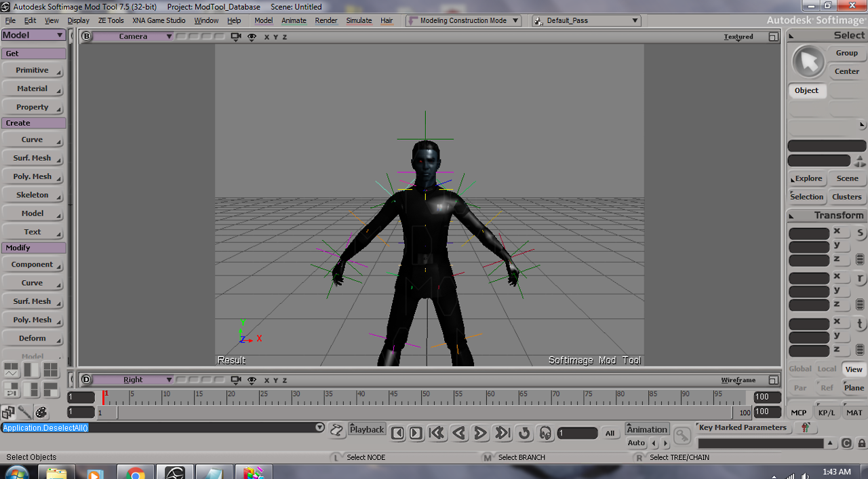
Task: Click the keyframe key icon
Action: pyautogui.click(x=682, y=436)
